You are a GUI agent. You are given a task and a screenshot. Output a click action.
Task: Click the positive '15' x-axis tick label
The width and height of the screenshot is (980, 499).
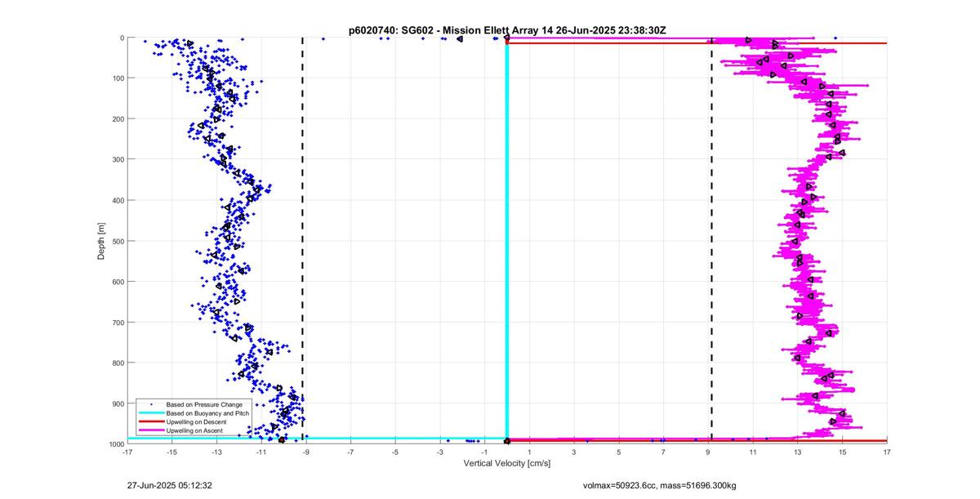click(842, 452)
